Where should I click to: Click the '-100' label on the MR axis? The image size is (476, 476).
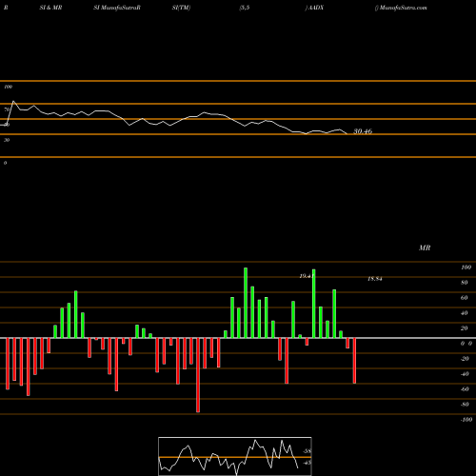tap(466, 420)
